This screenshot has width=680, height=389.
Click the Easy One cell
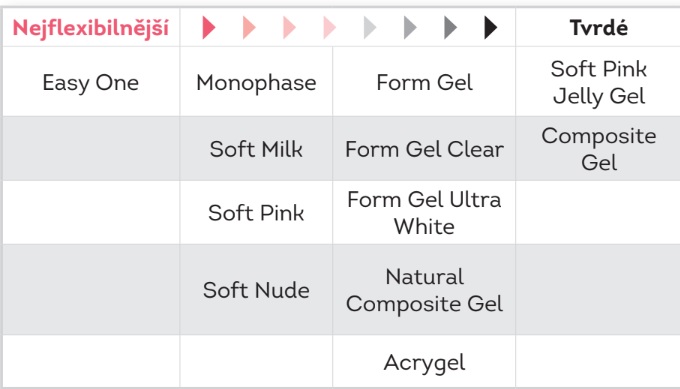coord(91,83)
